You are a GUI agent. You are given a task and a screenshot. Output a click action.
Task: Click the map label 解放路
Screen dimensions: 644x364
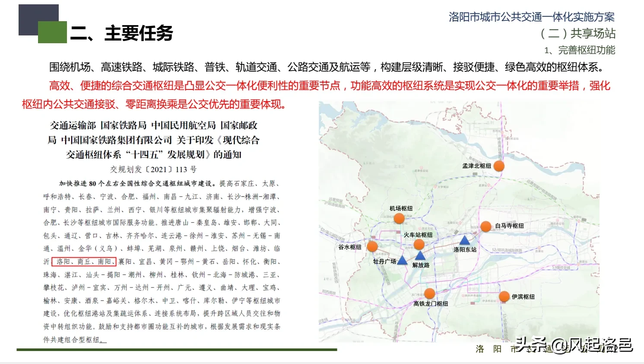point(421,265)
